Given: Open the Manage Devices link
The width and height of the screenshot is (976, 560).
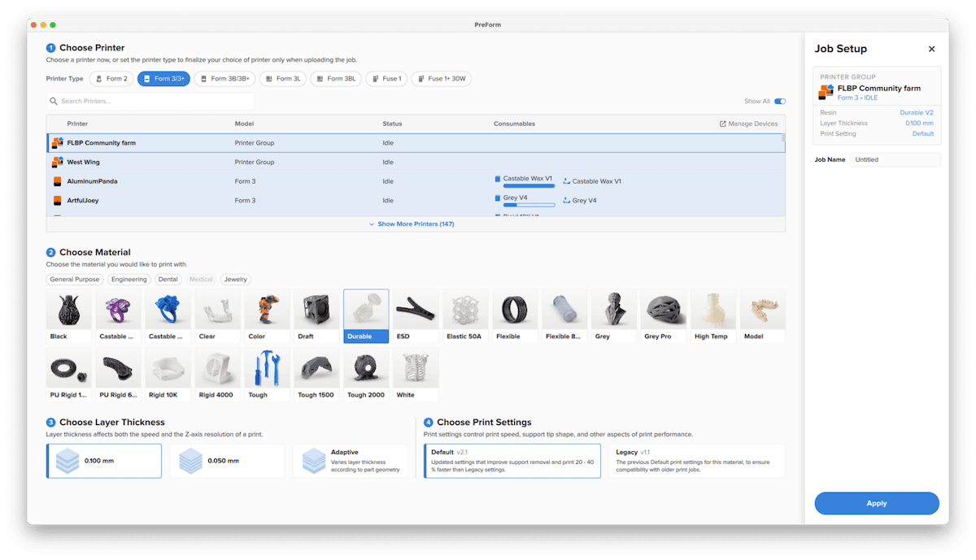Looking at the screenshot, I should [748, 124].
